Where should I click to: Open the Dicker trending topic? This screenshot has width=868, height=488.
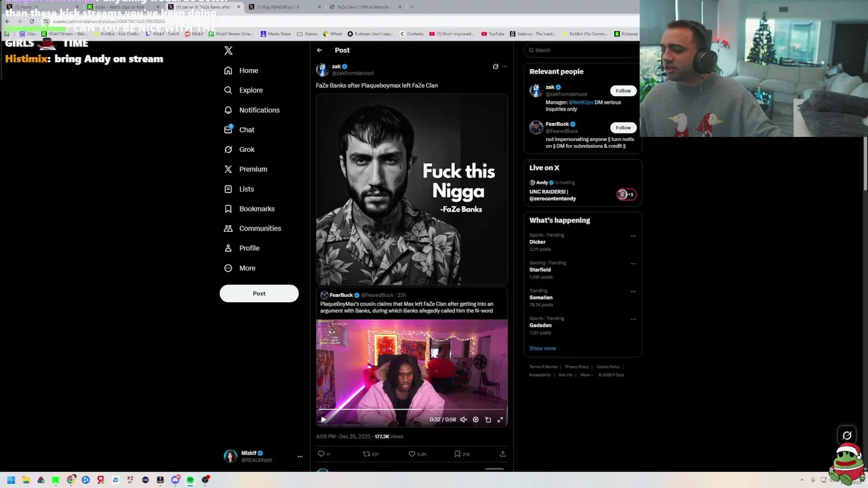537,242
